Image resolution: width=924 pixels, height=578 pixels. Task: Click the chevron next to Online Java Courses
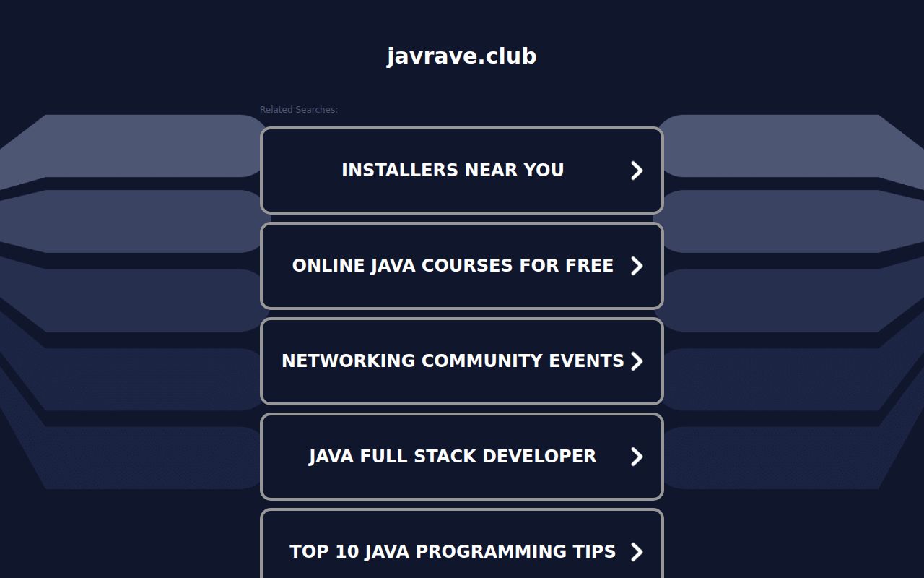point(636,266)
